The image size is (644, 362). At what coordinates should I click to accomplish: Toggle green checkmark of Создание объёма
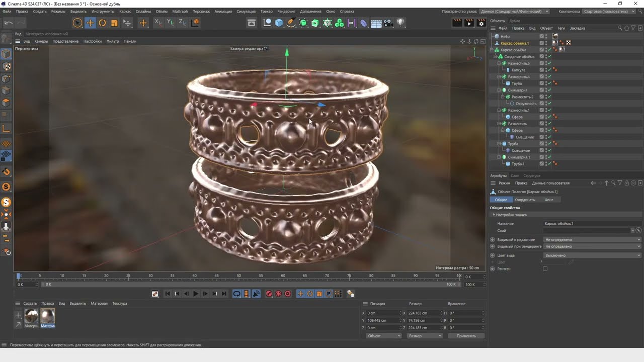[549, 57]
